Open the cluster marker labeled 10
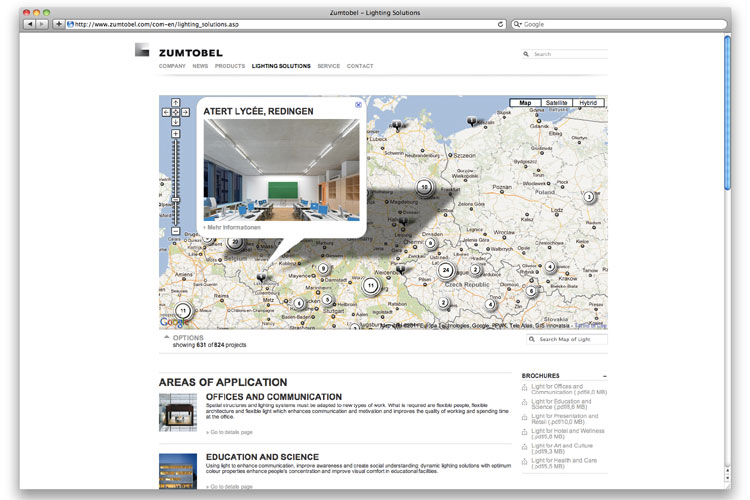Screen dimensions: 750x500 424,187
